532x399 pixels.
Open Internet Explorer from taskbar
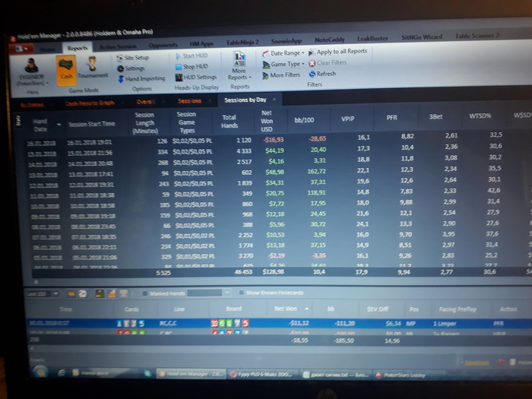[62, 373]
